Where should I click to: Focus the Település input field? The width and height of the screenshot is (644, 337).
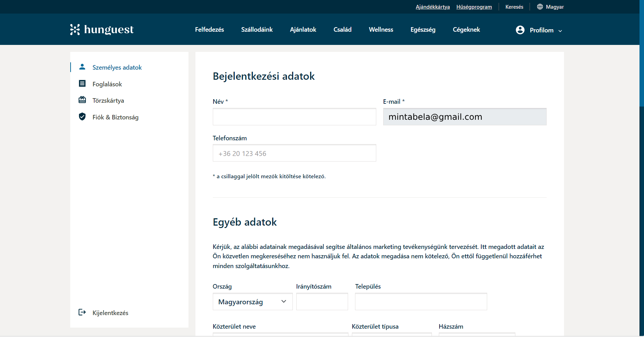coord(421,301)
